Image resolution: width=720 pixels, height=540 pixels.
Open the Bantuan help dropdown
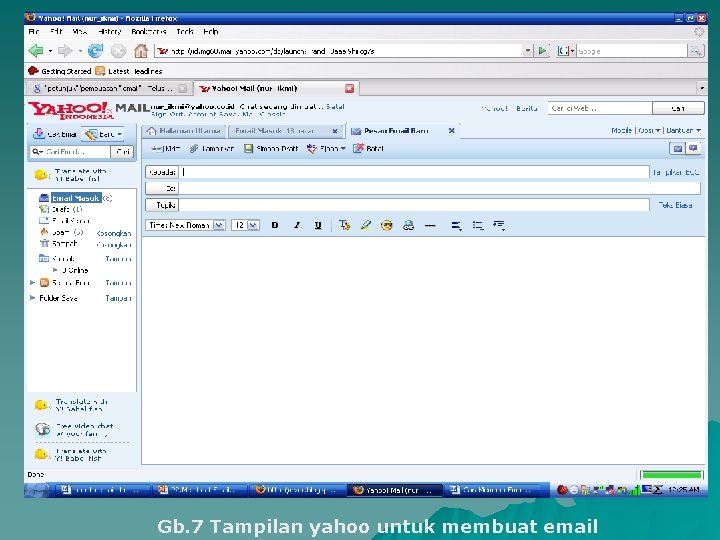pyautogui.click(x=684, y=130)
